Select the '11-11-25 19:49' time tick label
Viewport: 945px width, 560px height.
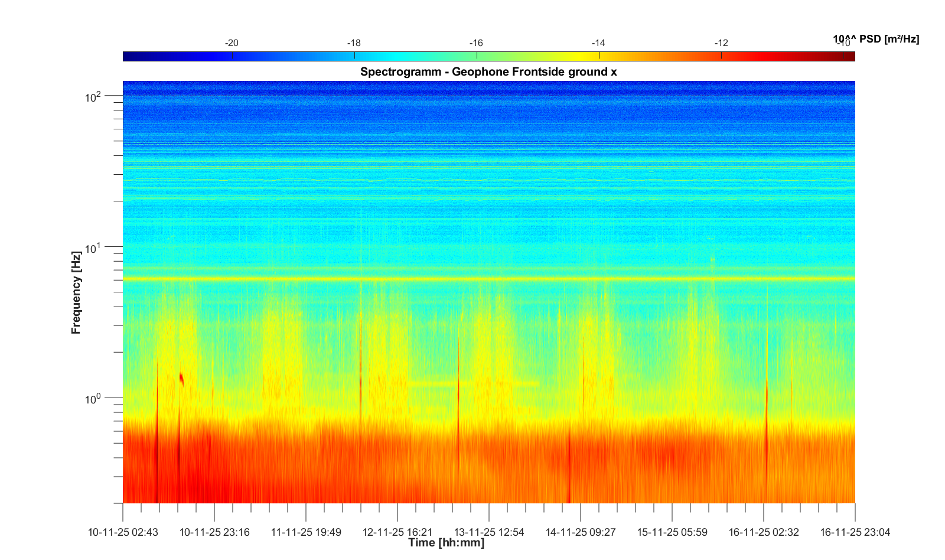click(306, 532)
